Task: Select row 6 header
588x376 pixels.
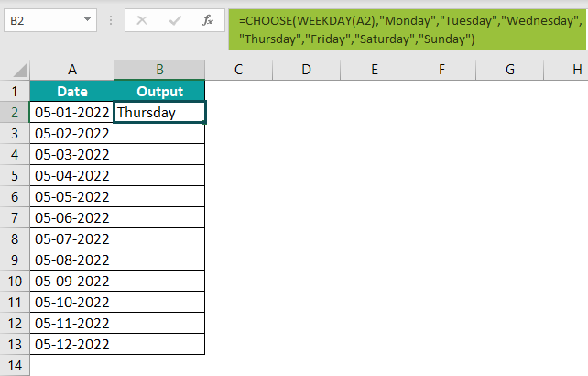Action: 15,196
